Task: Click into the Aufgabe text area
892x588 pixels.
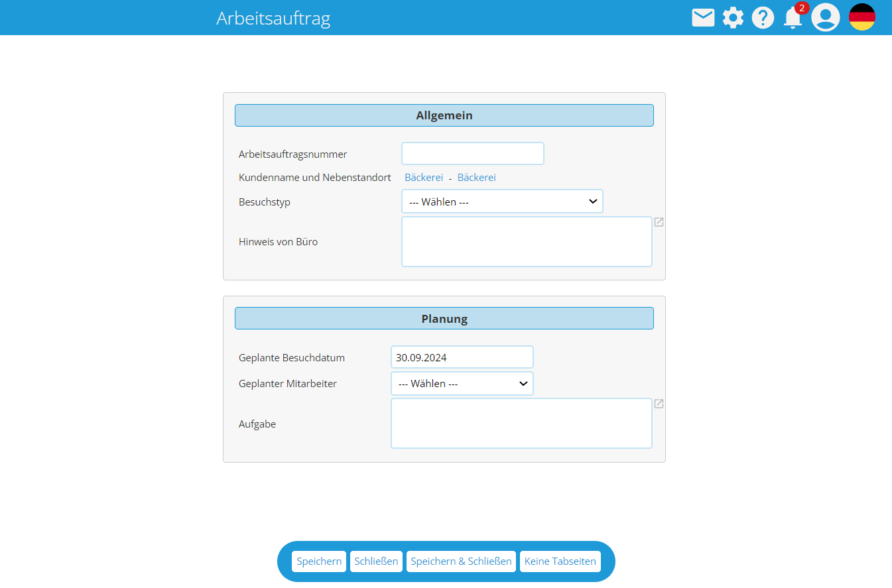Action: pyautogui.click(x=521, y=423)
